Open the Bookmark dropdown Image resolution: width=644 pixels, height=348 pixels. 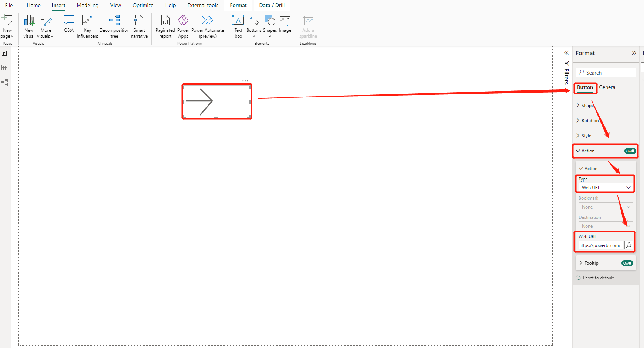pyautogui.click(x=606, y=207)
